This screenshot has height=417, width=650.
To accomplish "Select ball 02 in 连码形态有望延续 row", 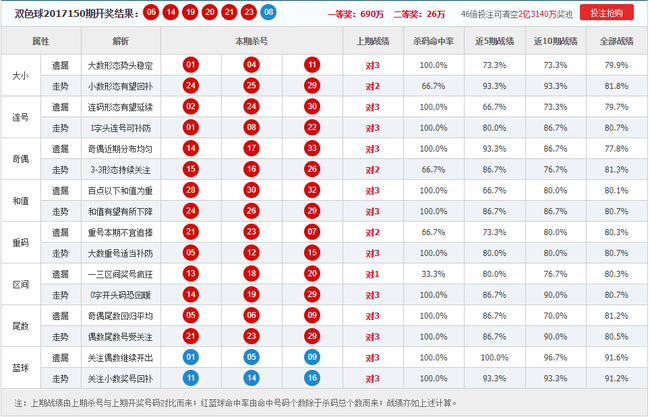I will point(191,107).
